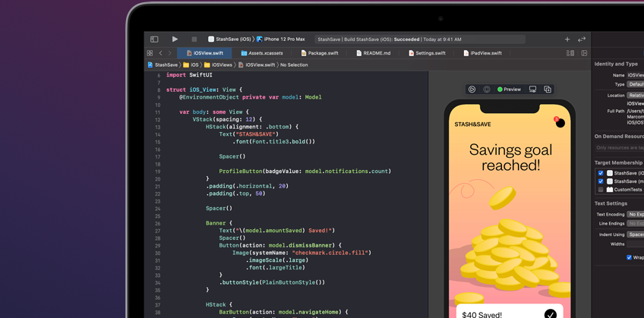Add an editor on the right
This screenshot has height=318, width=644.
[584, 53]
